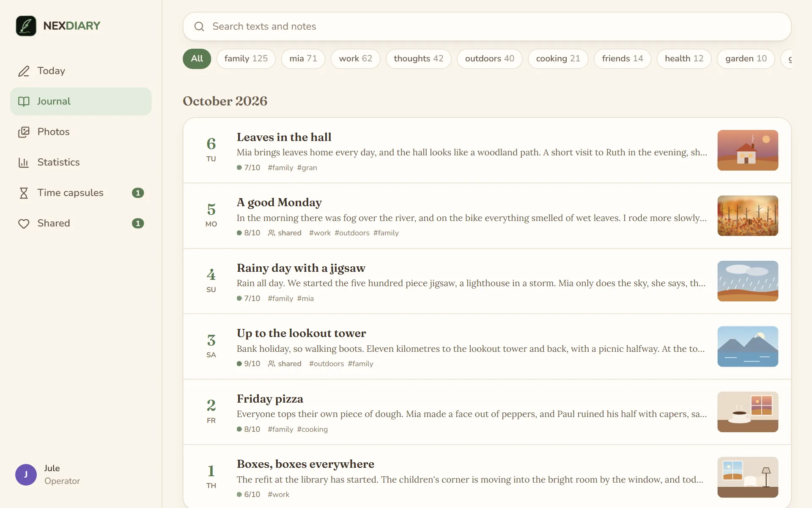Filter by thoughts tag chip
Screen dimensions: 812x508
coord(419,59)
